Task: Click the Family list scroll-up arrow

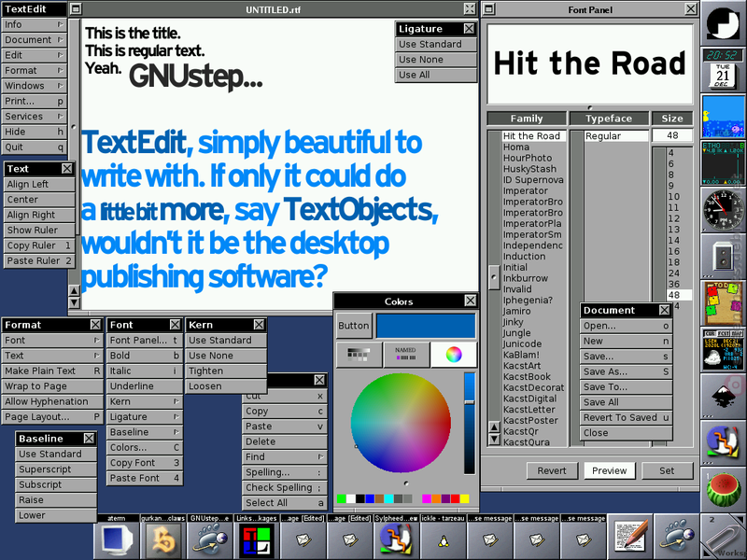Action: (495, 427)
